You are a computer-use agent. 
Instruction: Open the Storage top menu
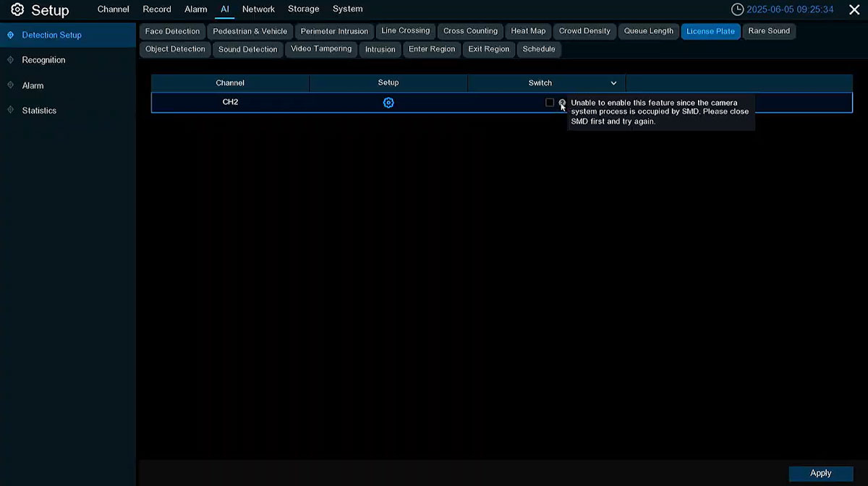point(303,9)
